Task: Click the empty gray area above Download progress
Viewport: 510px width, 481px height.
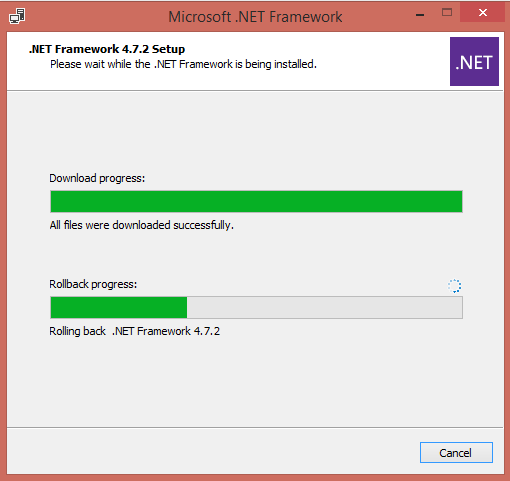Action: [x=255, y=130]
